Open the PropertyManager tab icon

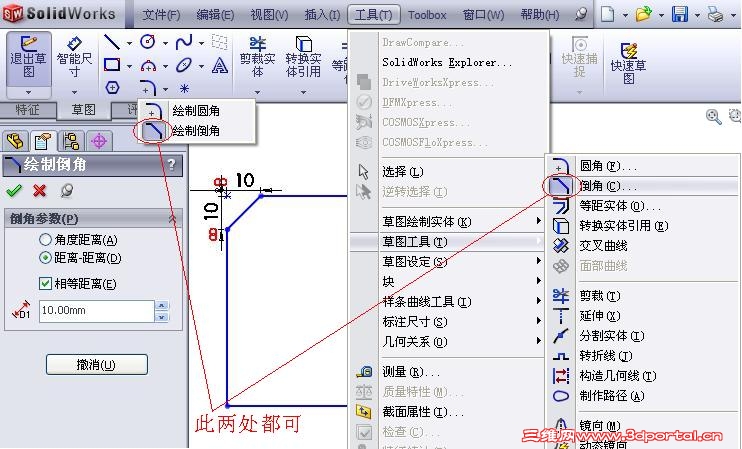(x=43, y=141)
